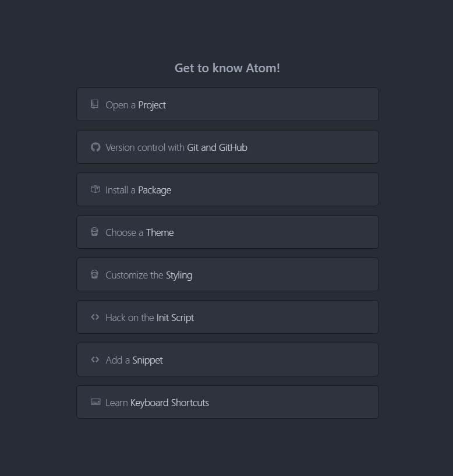Screen dimensions: 453x476
Task: Expand the Add a Snippet section
Action: point(227,359)
